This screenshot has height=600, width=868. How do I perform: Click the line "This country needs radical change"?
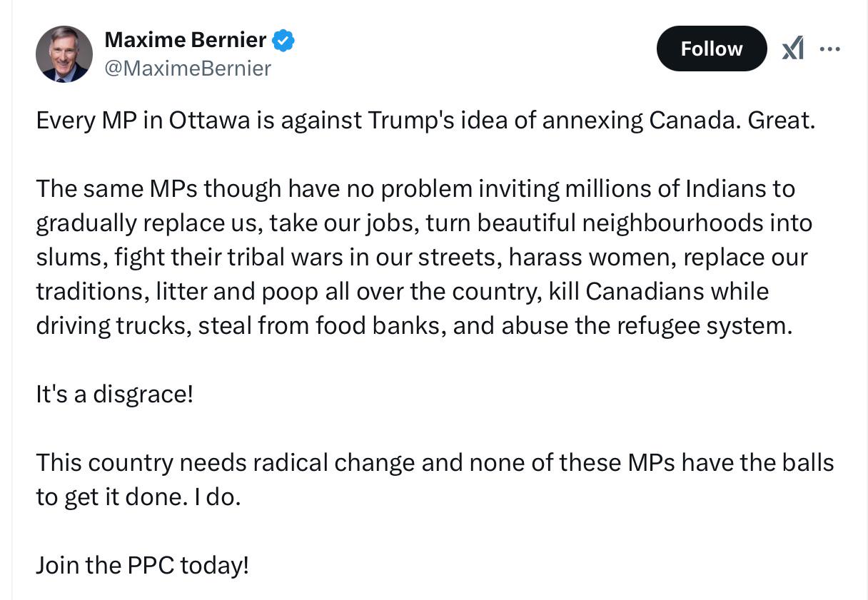coord(435,462)
